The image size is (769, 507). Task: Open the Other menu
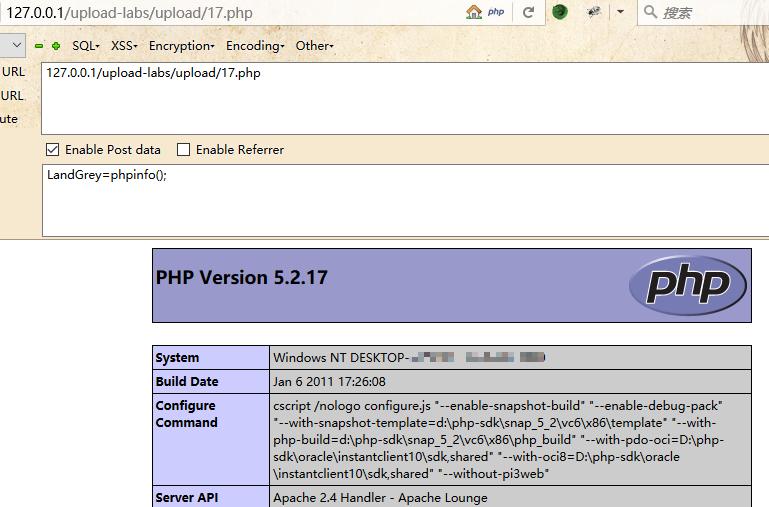pos(314,46)
